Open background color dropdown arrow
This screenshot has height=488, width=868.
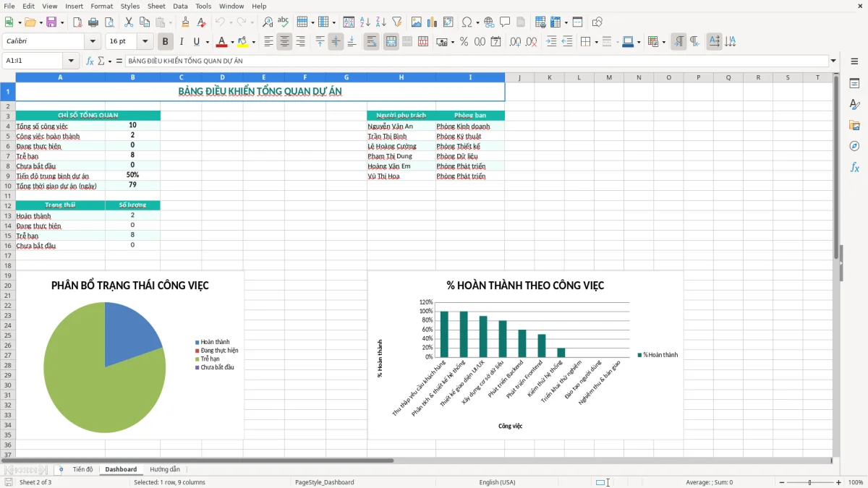pos(253,42)
